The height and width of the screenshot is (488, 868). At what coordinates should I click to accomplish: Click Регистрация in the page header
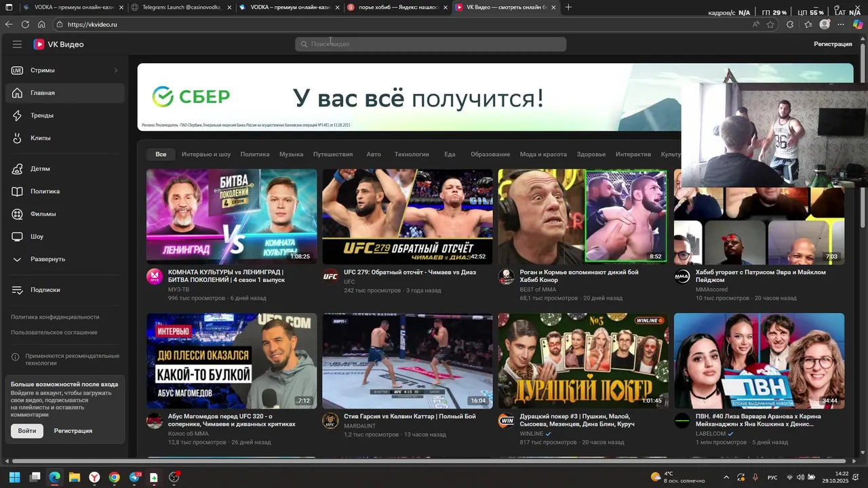pyautogui.click(x=833, y=44)
